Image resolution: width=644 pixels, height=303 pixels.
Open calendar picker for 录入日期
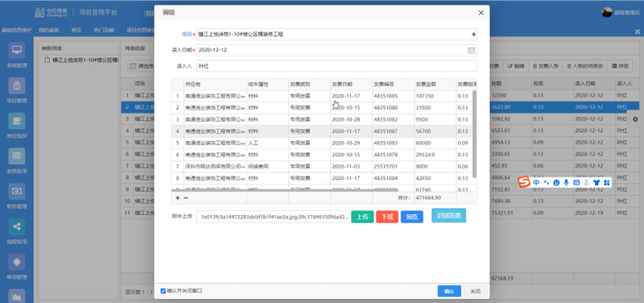[472, 50]
